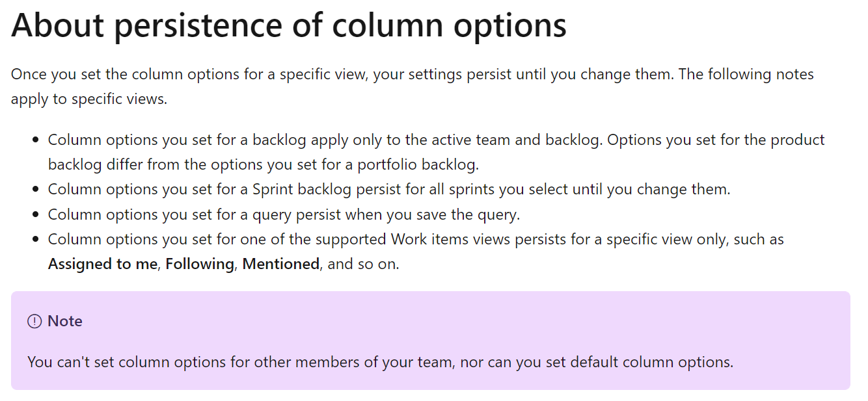868x401 pixels.
Task: Click the note sentence starting "You can't set"
Action: [x=380, y=362]
